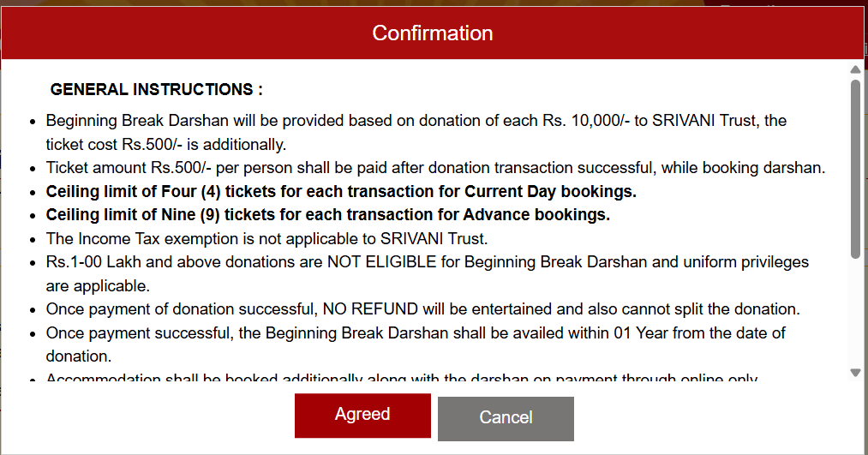Viewport: 868px width, 455px height.
Task: Click the partially hidden Accommodation instruction
Action: (x=403, y=378)
